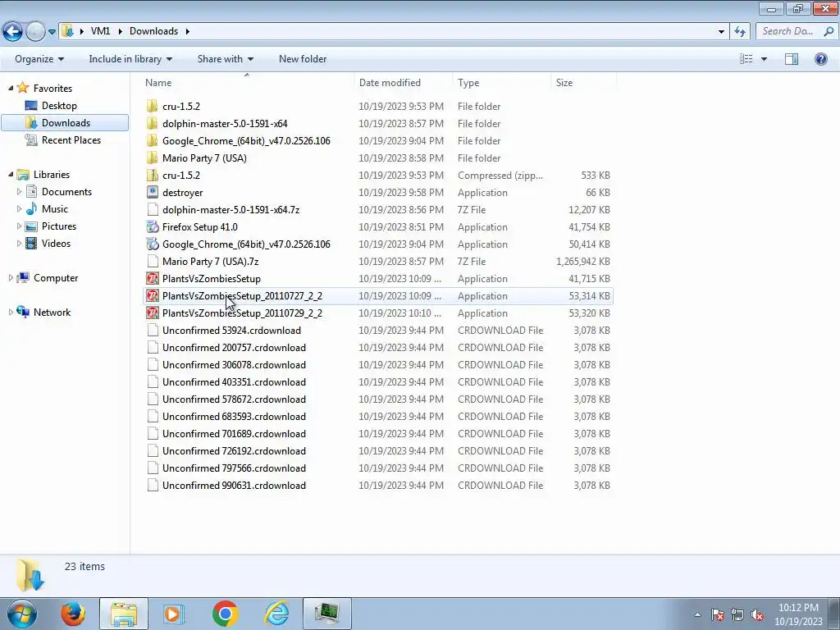Select the Google_Chrome_(64bit) folder icon
This screenshot has height=630, width=840.
pyautogui.click(x=153, y=140)
